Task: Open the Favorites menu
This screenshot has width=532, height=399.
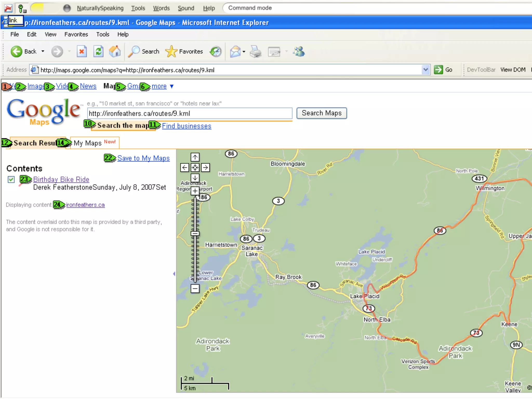Action: (76, 34)
